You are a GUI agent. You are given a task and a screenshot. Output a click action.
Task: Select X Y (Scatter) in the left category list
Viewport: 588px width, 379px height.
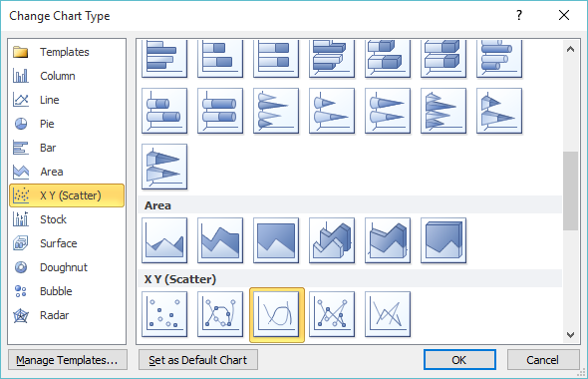67,195
